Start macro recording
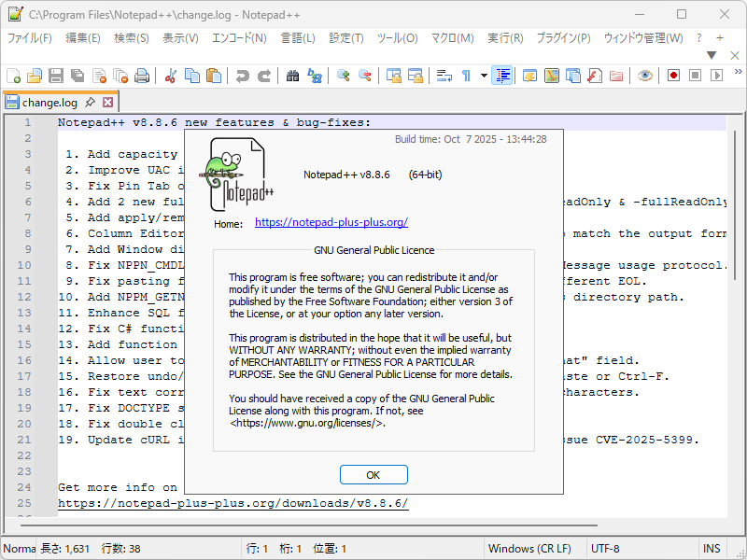This screenshot has height=560, width=747. [x=674, y=75]
